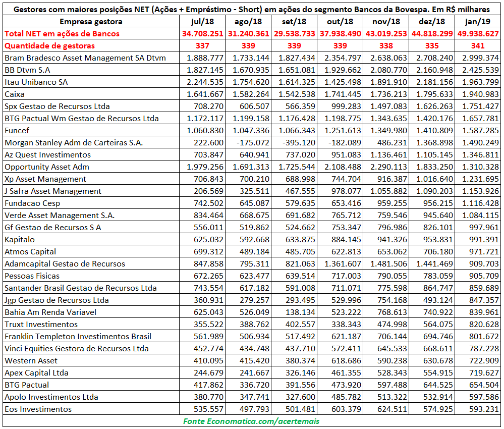Select Truxt Investimentos row name
The image size is (504, 429).
(41, 325)
